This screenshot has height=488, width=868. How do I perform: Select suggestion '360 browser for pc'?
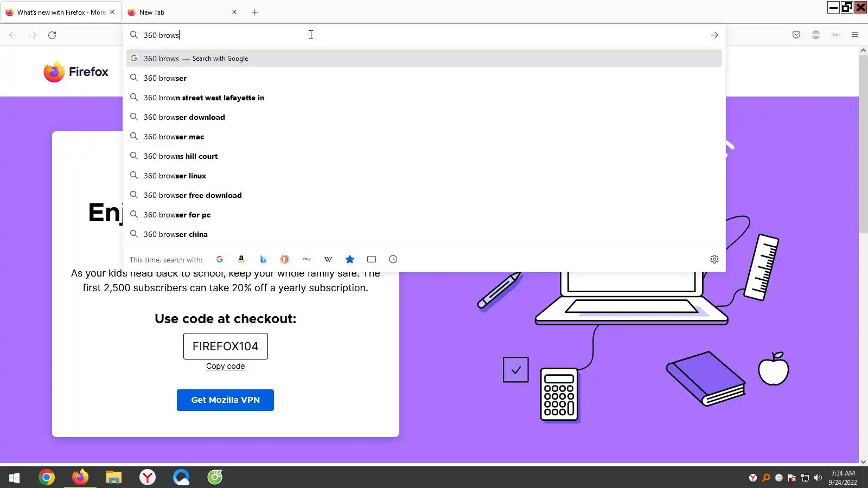pos(424,215)
